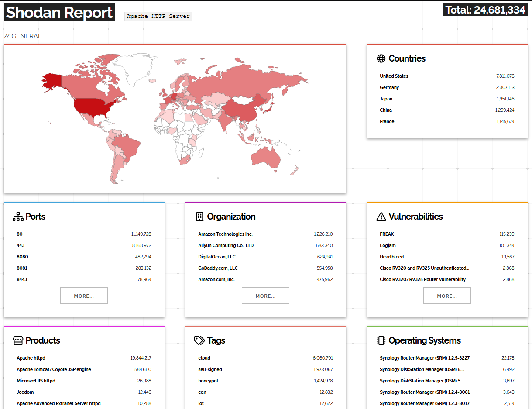Open MORE... in the Ports card
This screenshot has width=532, height=409.
click(84, 296)
